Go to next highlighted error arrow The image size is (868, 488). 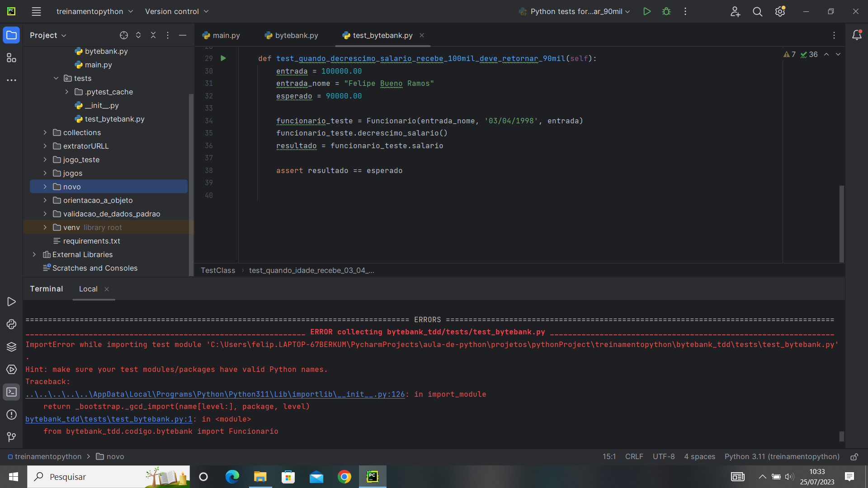coord(838,55)
